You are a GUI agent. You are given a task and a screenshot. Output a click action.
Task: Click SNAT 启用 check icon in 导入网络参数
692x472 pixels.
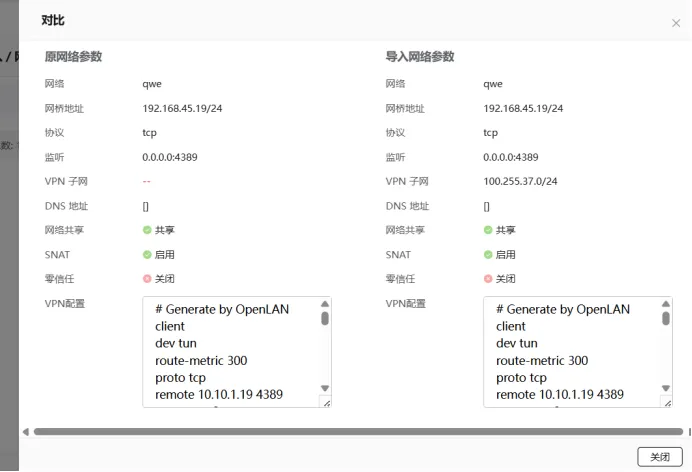[x=488, y=255]
